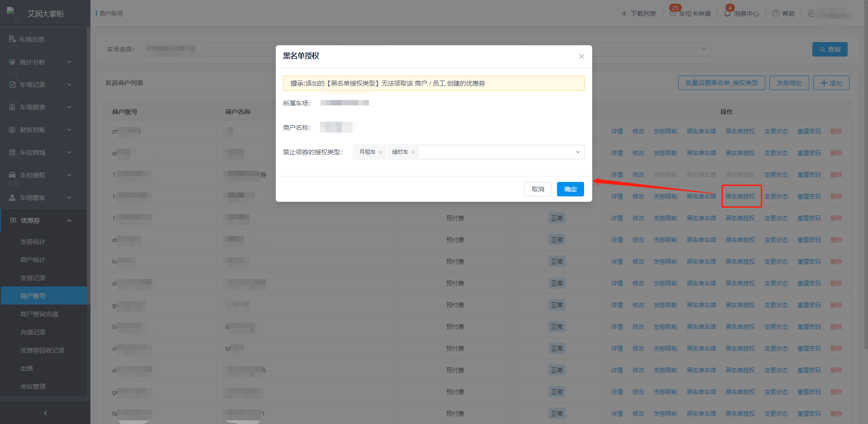The height and width of the screenshot is (424, 868).
Task: Open 优惠券回收记录 in the sidebar
Action: click(x=42, y=350)
